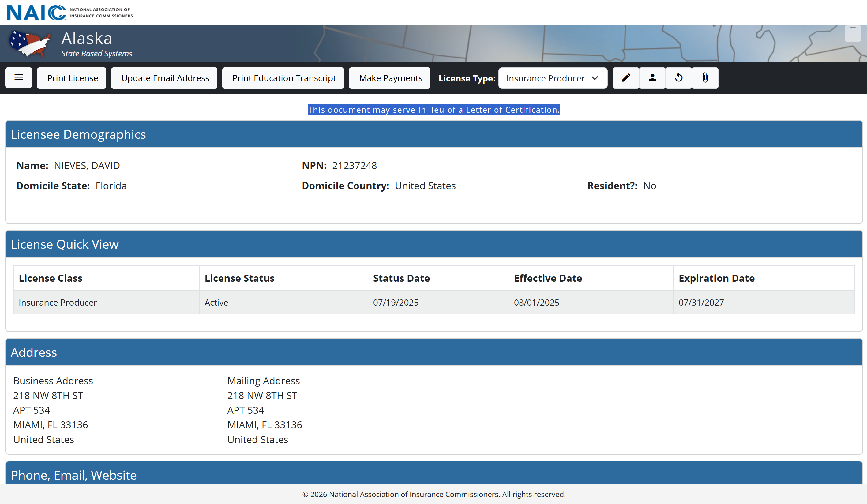This screenshot has height=504, width=867.
Task: Click the Alaska State Based Systems flag logo
Action: click(x=30, y=44)
